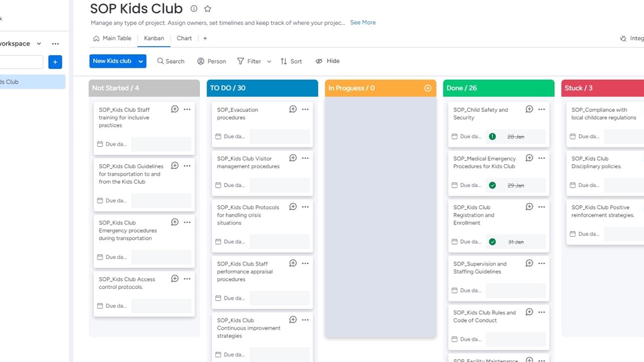Open conversation on SOP_Evacuation procedures card
The height and width of the screenshot is (362, 644).
click(x=293, y=109)
